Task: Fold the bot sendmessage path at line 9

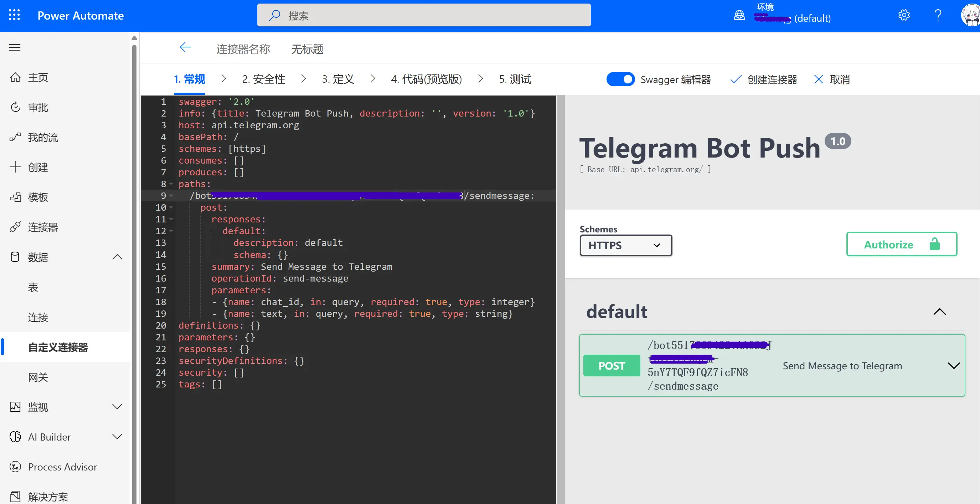Action: (171, 196)
